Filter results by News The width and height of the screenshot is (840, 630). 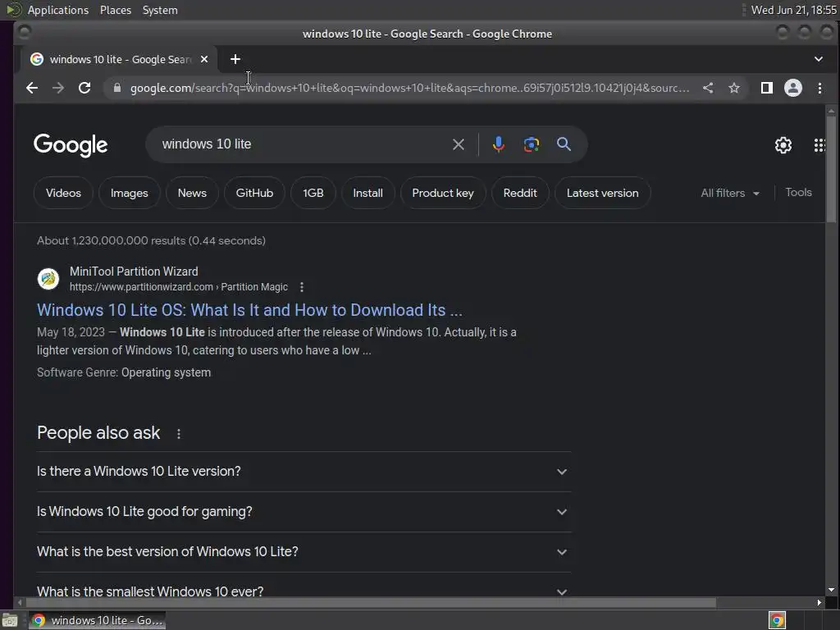192,193
